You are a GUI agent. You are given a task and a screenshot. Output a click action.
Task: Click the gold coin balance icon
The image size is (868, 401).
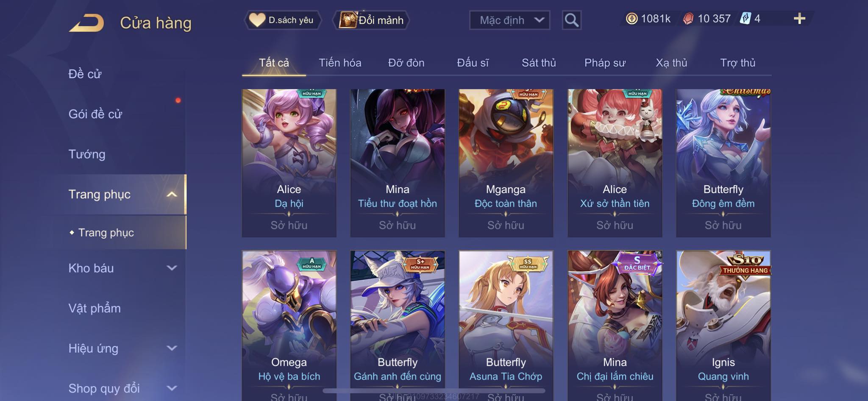632,19
